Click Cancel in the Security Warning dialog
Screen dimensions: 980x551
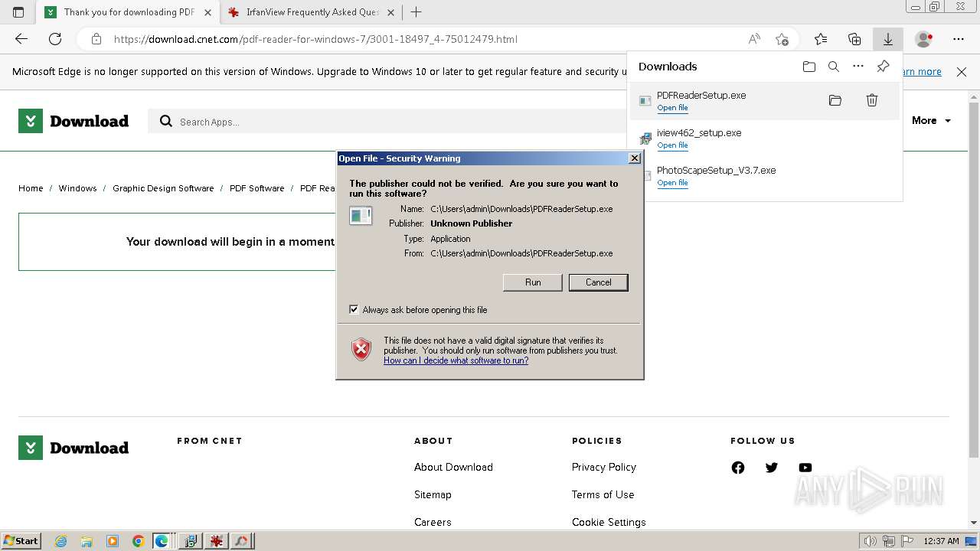[599, 282]
